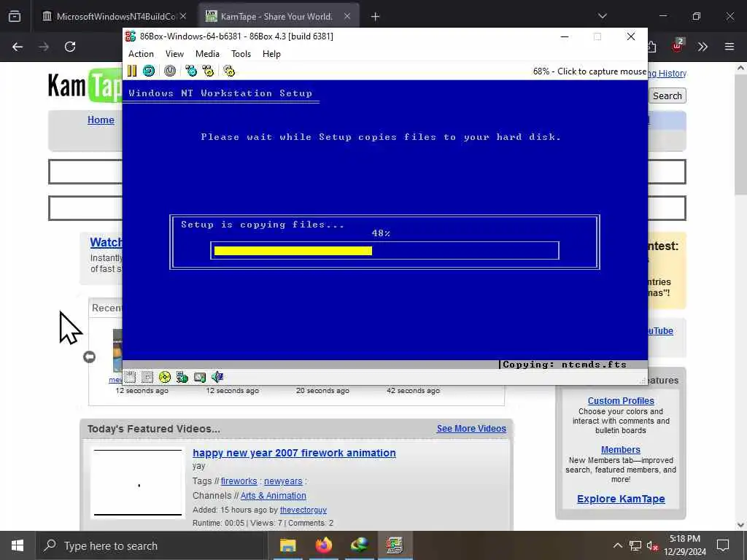Send Ctrl+Alt+Del via the blue toolbar icon
747x560 pixels.
coord(191,71)
